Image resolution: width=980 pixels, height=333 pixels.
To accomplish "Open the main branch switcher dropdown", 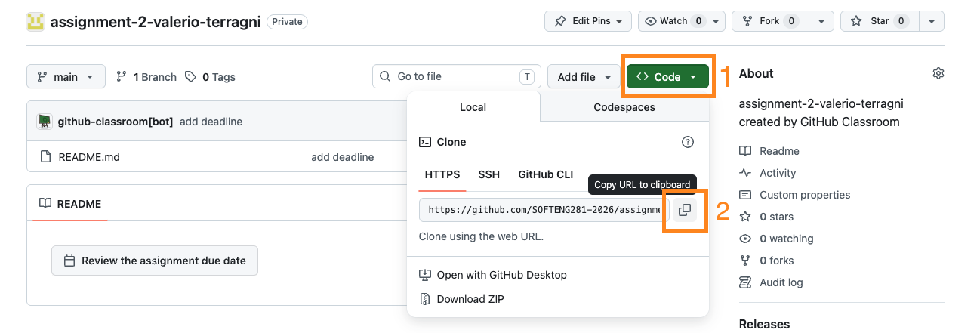I will click(66, 76).
